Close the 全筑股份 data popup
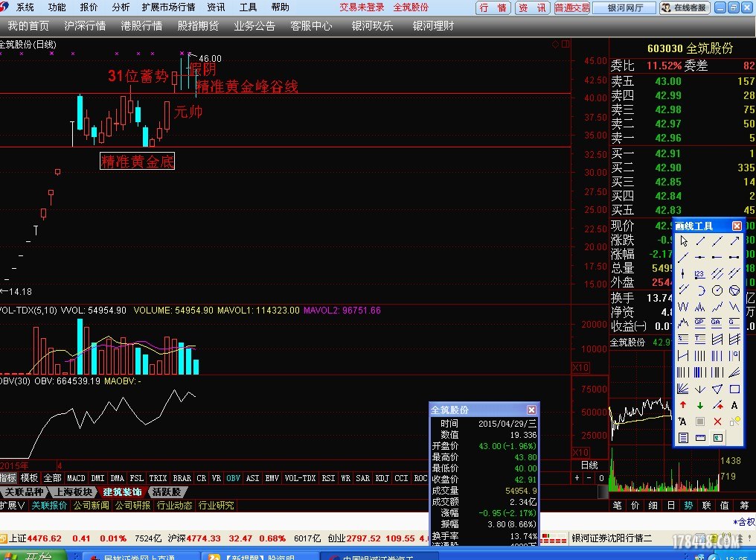Screen dimensions: 756x560 tap(531, 410)
